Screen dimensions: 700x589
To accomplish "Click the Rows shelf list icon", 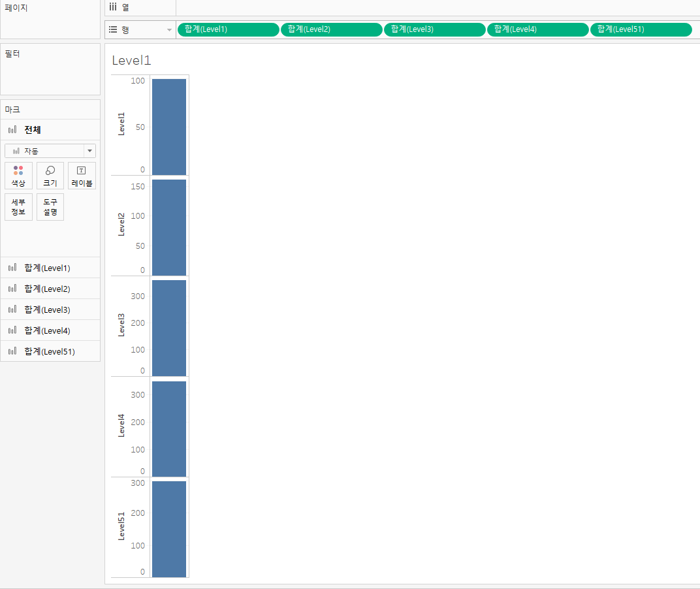I will point(113,29).
